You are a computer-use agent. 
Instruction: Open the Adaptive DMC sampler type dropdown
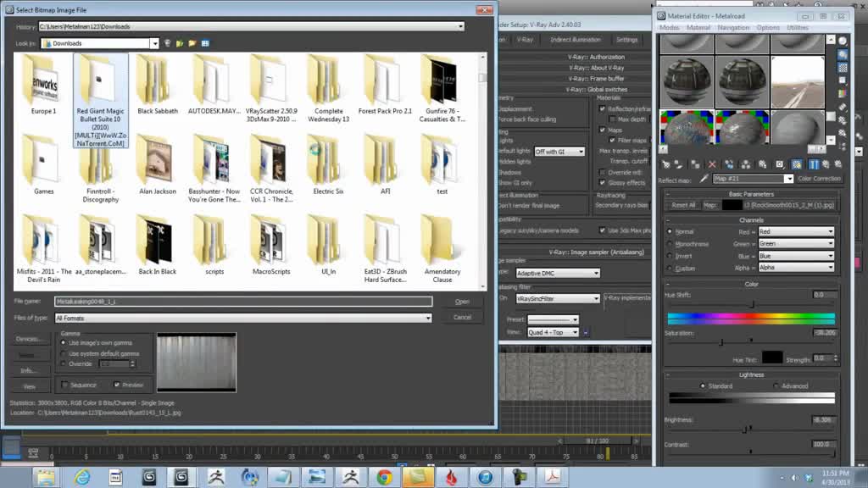[596, 274]
